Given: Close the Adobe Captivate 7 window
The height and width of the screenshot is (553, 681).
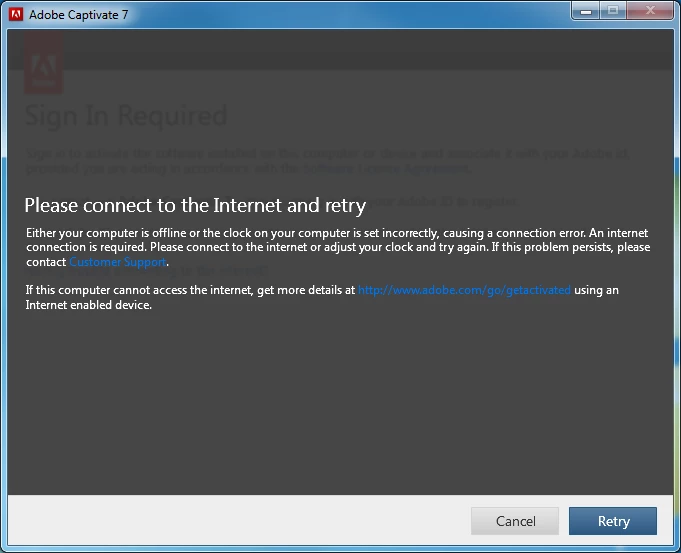Looking at the screenshot, I should point(650,11).
